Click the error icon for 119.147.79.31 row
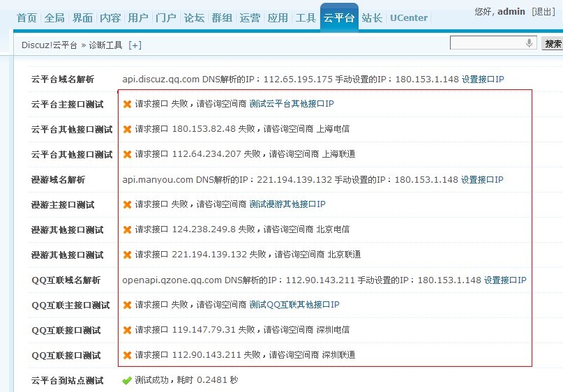The height and width of the screenshot is (392, 563). pyautogui.click(x=127, y=330)
